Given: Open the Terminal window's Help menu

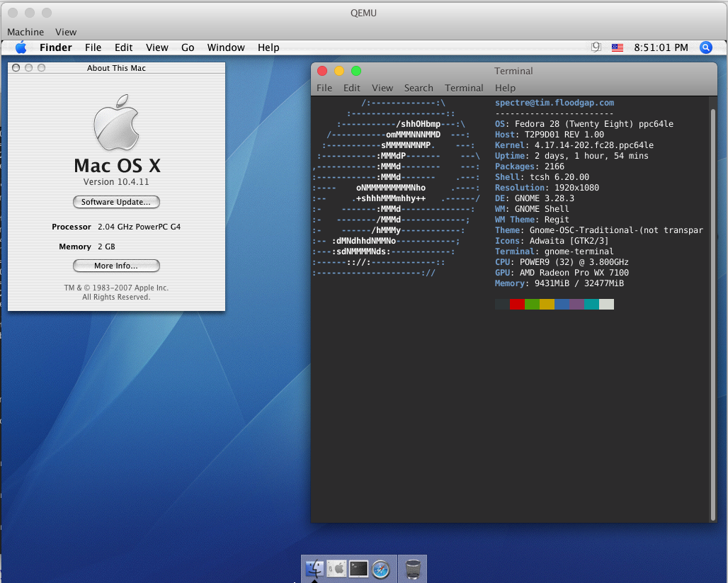Looking at the screenshot, I should (505, 88).
